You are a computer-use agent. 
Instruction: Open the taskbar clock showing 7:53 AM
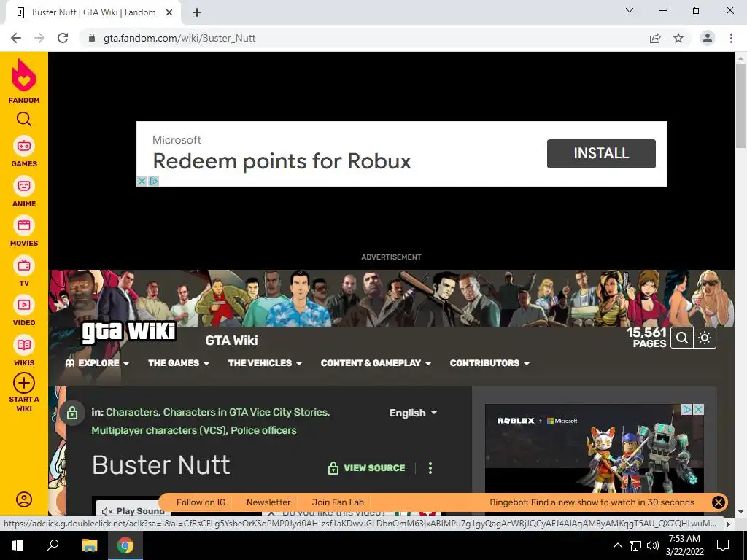(684, 545)
